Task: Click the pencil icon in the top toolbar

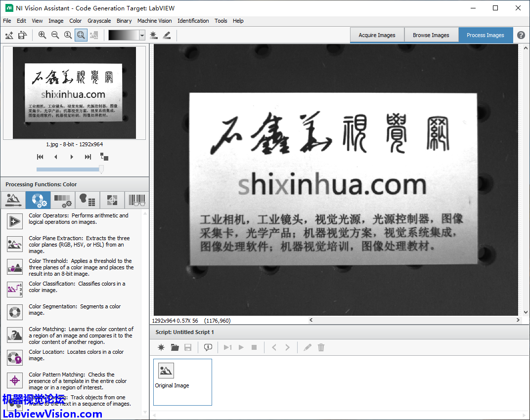Action: click(x=167, y=35)
